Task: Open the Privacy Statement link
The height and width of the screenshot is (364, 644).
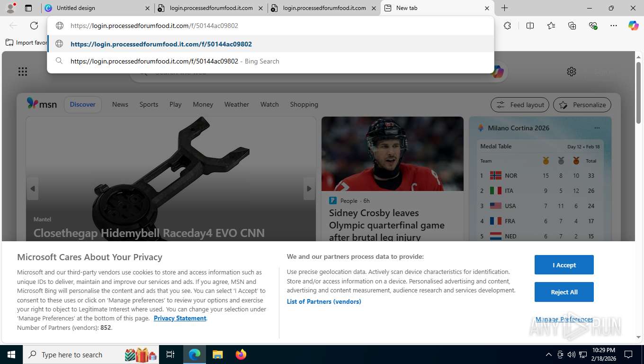Action: point(180,318)
